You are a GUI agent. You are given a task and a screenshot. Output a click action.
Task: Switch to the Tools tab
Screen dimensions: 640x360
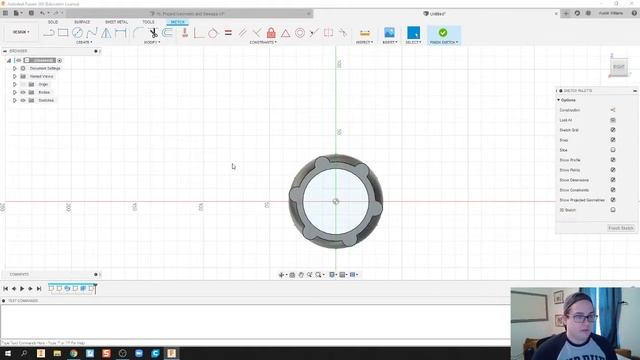[148, 22]
